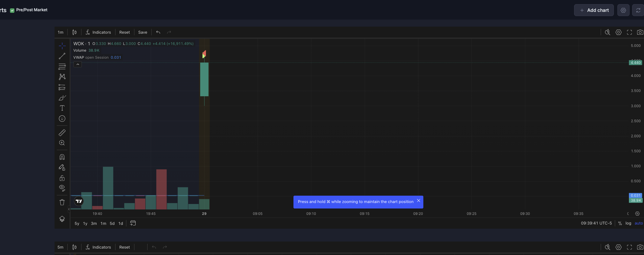Select the 1y time range
Screen dimensions: 644x255
coord(85,224)
